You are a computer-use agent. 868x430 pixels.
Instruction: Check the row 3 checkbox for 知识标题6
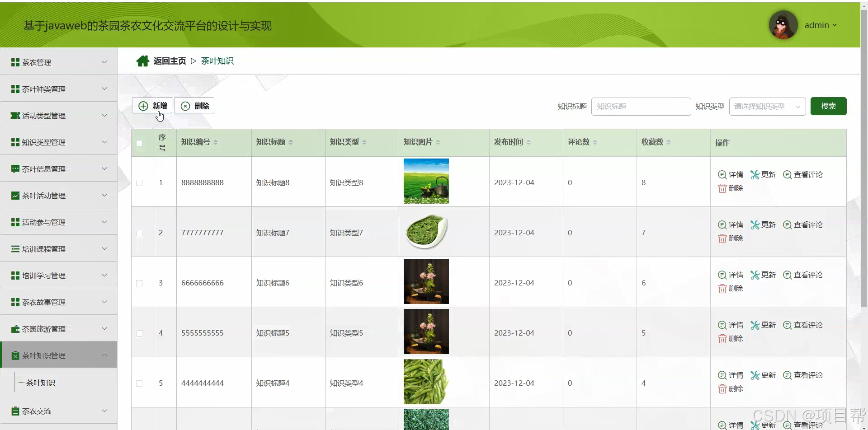click(139, 283)
